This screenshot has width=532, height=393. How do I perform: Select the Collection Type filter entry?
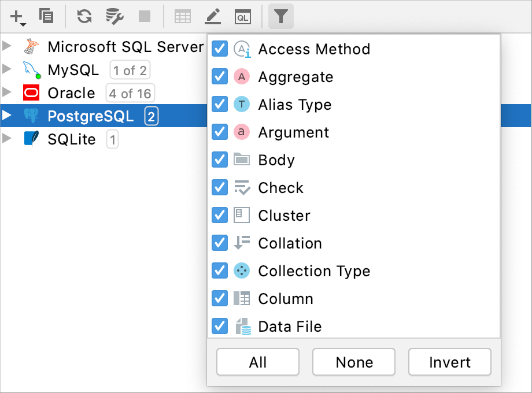(314, 271)
